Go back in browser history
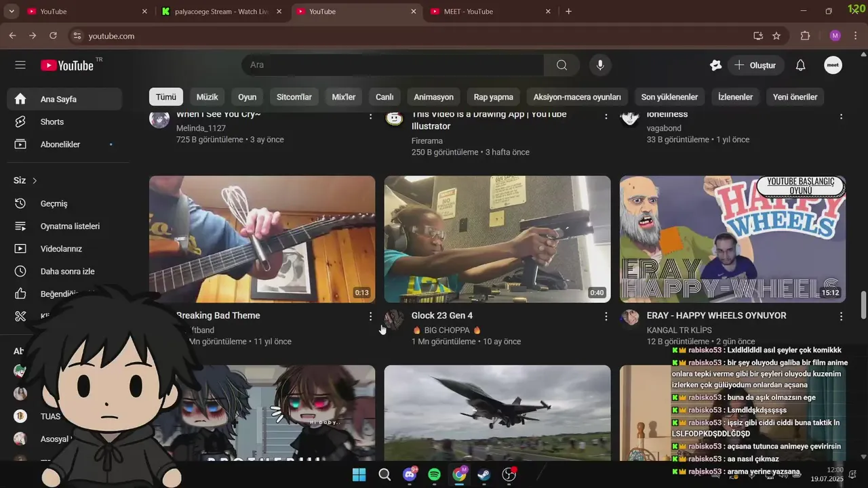The image size is (868, 488). (12, 36)
